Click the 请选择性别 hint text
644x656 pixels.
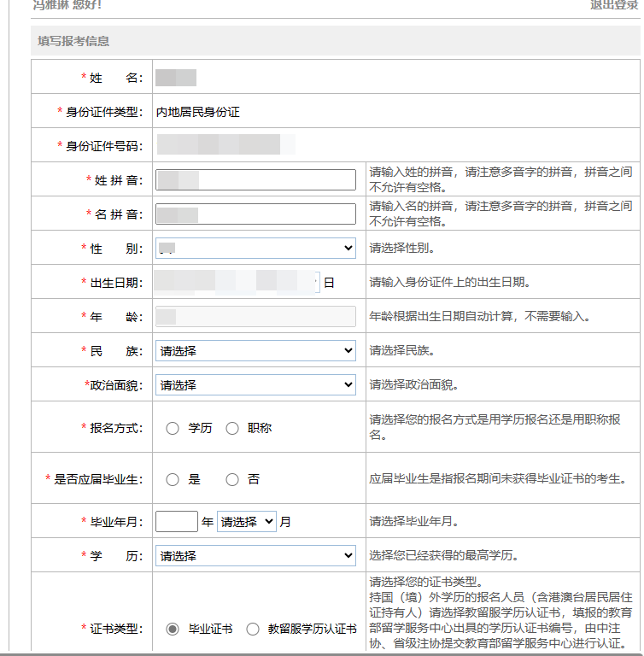coord(402,248)
